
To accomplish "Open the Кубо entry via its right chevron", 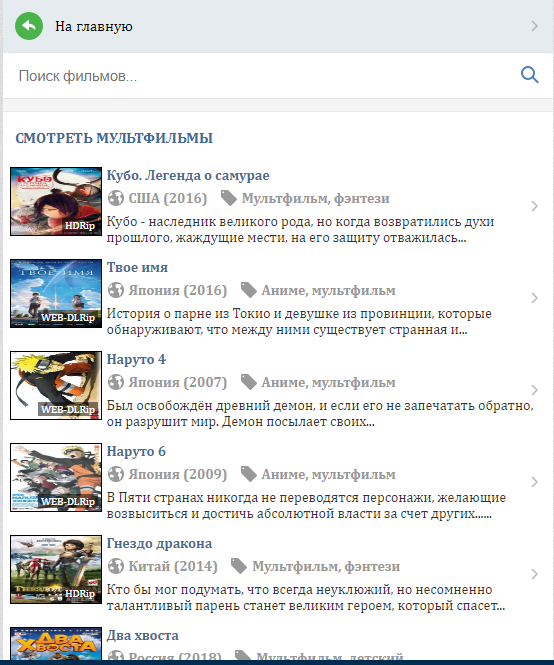I will pyautogui.click(x=534, y=206).
